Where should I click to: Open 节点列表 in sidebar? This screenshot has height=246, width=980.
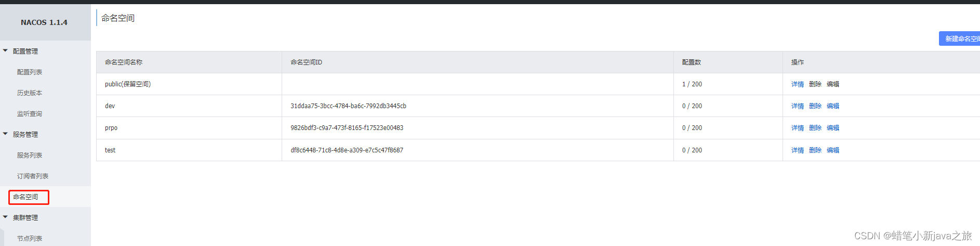pyautogui.click(x=30, y=239)
